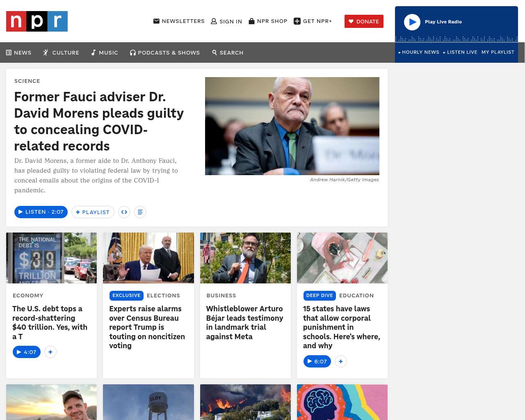Click the embed code icon
The height and width of the screenshot is (420, 525).
click(124, 212)
